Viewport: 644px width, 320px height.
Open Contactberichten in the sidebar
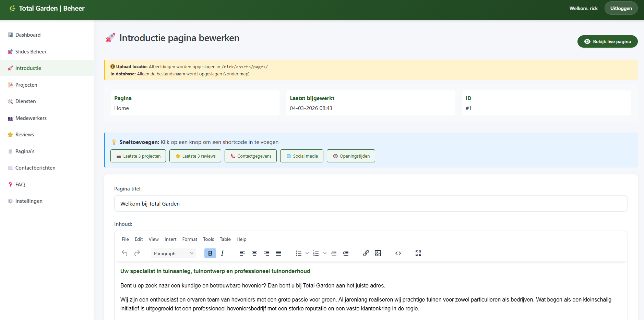coord(47,168)
